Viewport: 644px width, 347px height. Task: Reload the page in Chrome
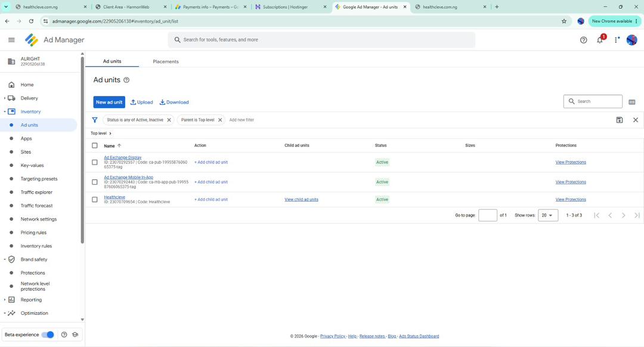click(x=31, y=21)
